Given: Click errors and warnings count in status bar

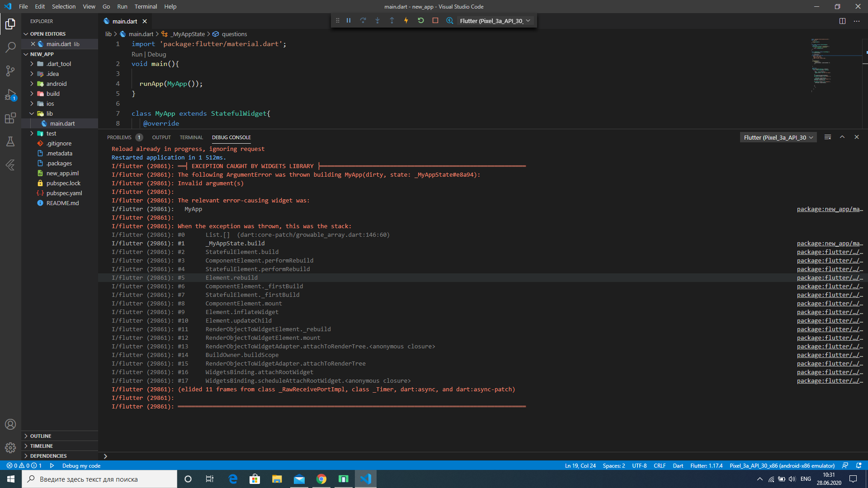Looking at the screenshot, I should (x=24, y=465).
